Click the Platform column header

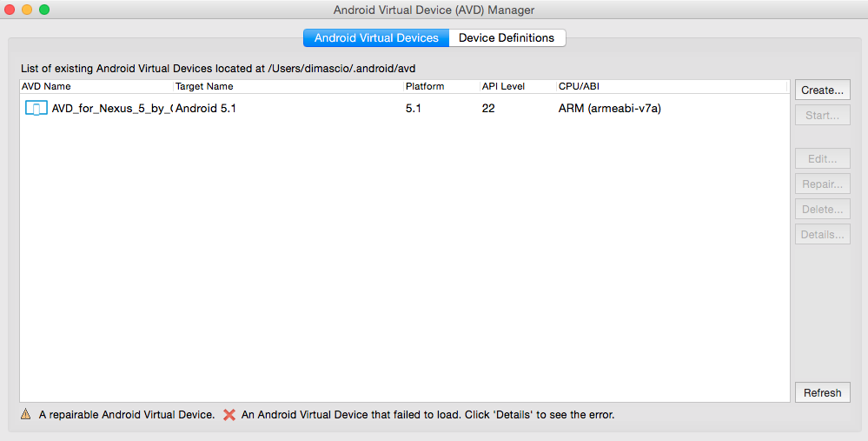coord(441,87)
